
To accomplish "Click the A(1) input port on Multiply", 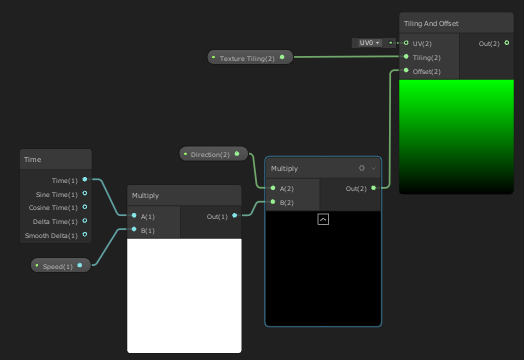I will click(134, 216).
